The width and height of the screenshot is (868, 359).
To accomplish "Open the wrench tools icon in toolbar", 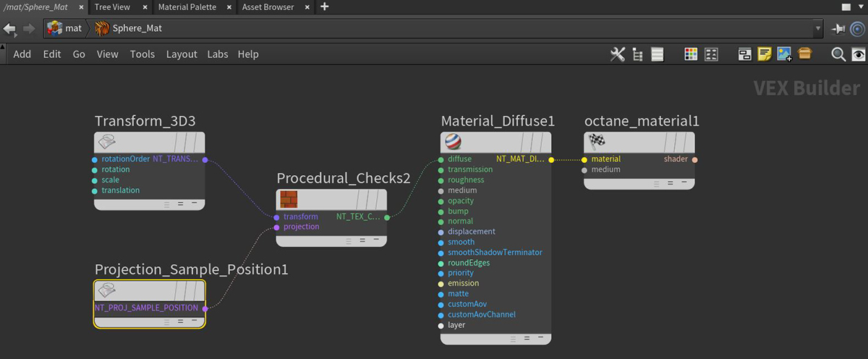I will tap(617, 54).
